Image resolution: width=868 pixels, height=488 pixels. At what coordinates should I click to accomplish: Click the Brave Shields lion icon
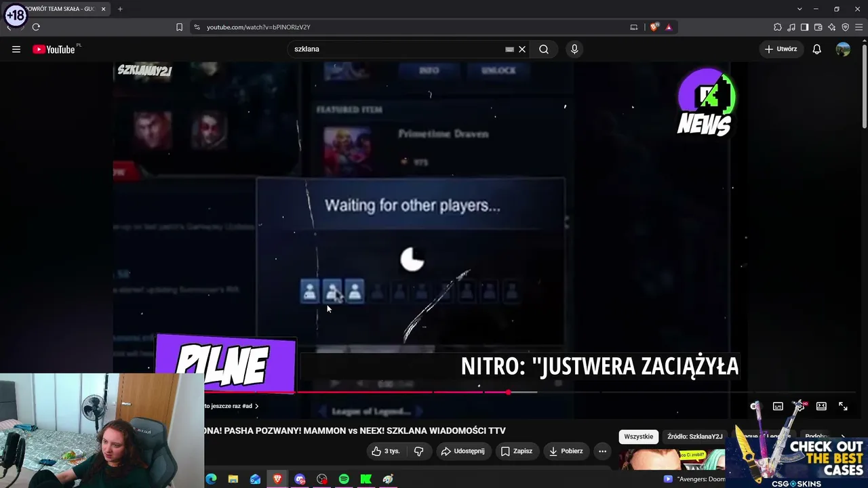pos(654,27)
